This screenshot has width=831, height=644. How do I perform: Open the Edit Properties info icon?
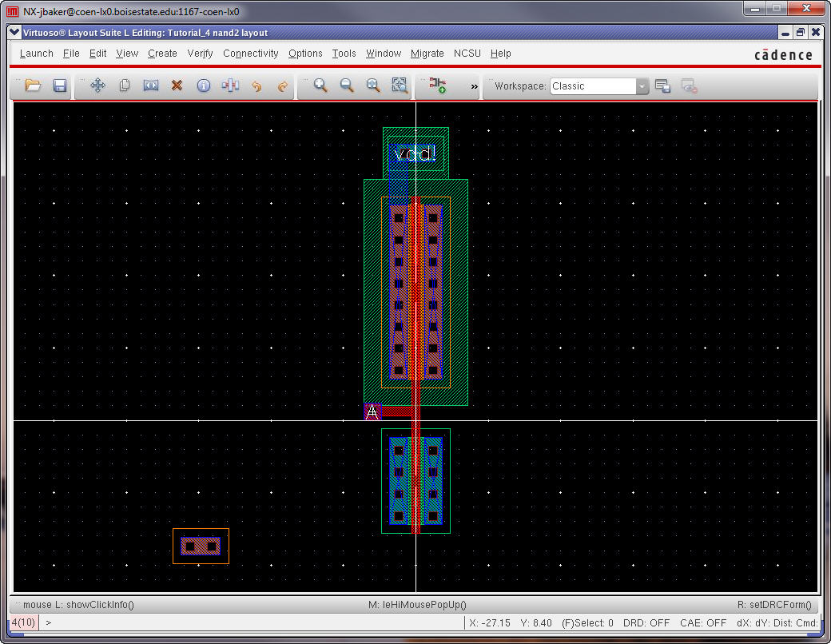tap(204, 85)
